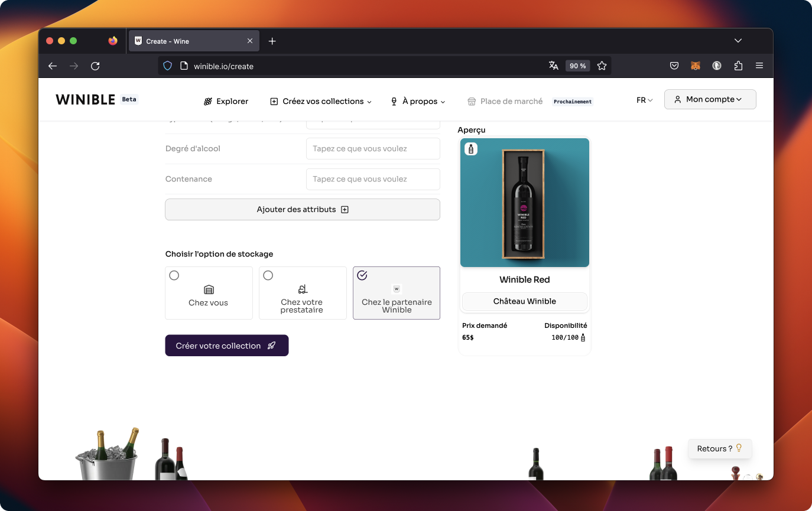Click the bottle badge on preview image

click(471, 149)
